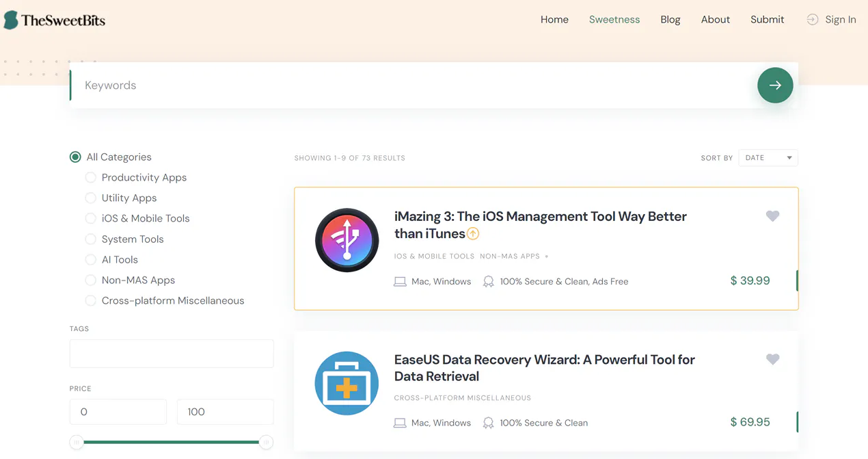Click NON-MAS APPS tag on iMazing
The height and width of the screenshot is (459, 868).
pos(510,257)
